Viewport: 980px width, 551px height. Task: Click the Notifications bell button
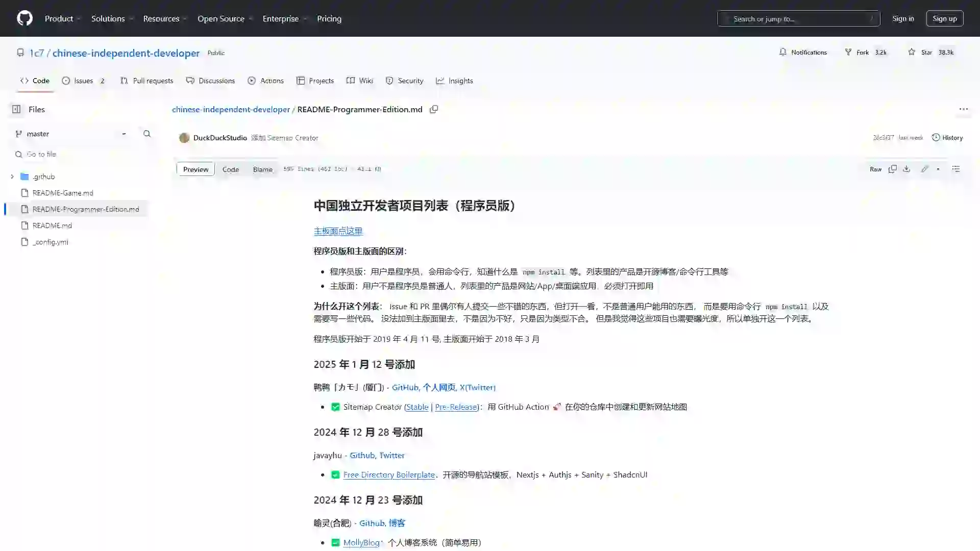click(803, 52)
